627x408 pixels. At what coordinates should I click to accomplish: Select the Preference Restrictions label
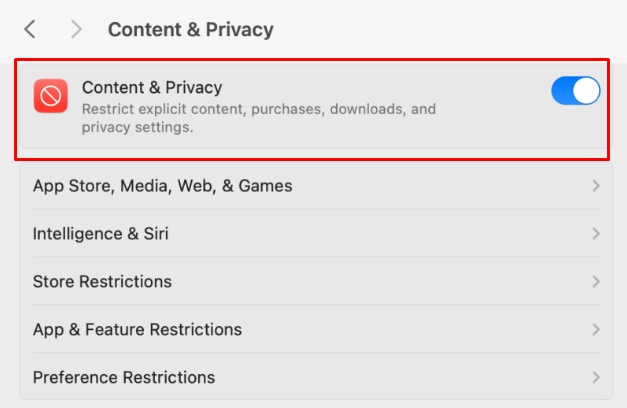click(x=124, y=377)
